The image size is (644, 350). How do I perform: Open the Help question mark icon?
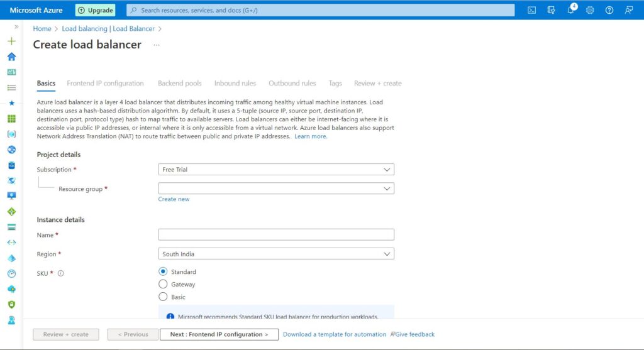click(x=609, y=10)
